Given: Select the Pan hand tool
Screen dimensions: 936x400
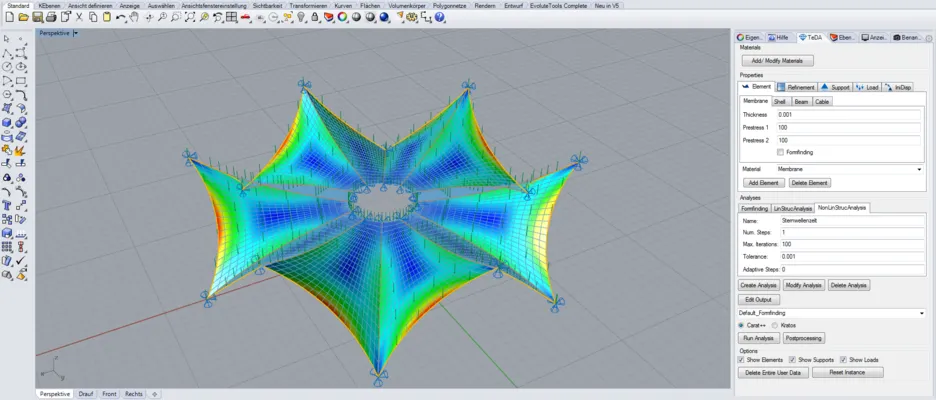Looking at the screenshot, I should tap(134, 17).
